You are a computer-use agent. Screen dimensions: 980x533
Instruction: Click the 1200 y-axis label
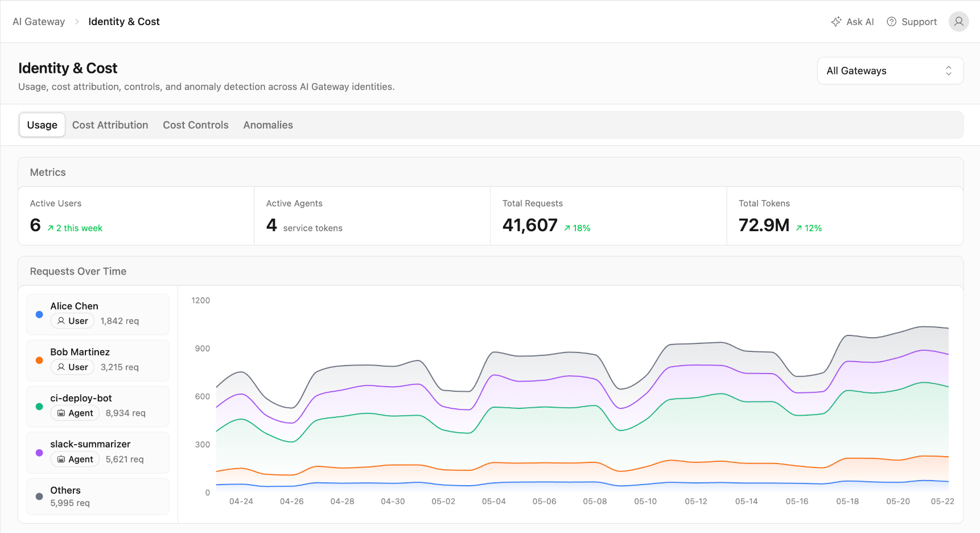click(x=201, y=301)
